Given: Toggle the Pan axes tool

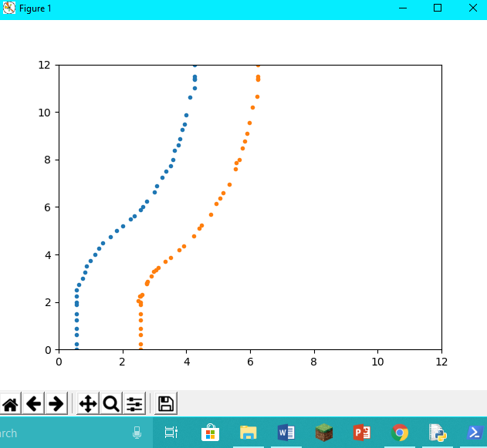Looking at the screenshot, I should pos(88,403).
